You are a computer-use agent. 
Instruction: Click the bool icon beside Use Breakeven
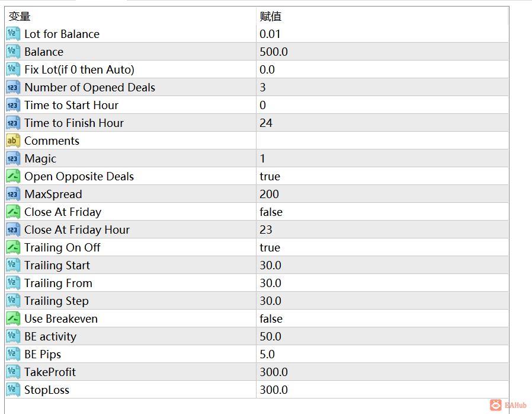click(x=13, y=319)
